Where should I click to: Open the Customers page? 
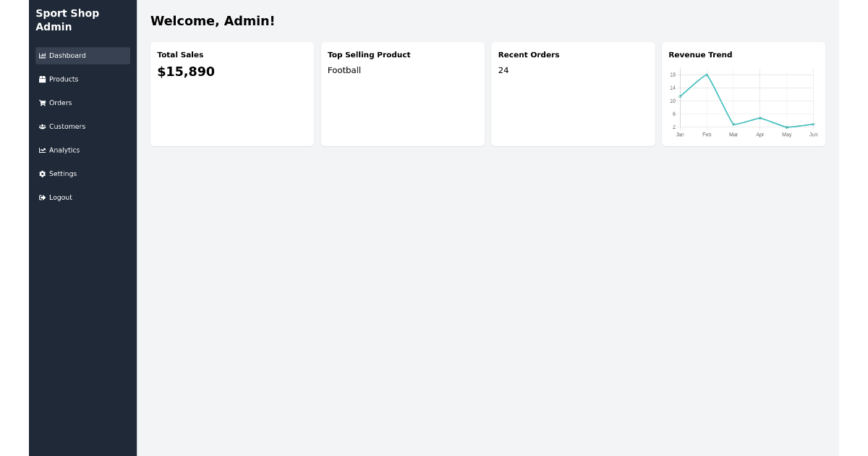[x=67, y=127]
